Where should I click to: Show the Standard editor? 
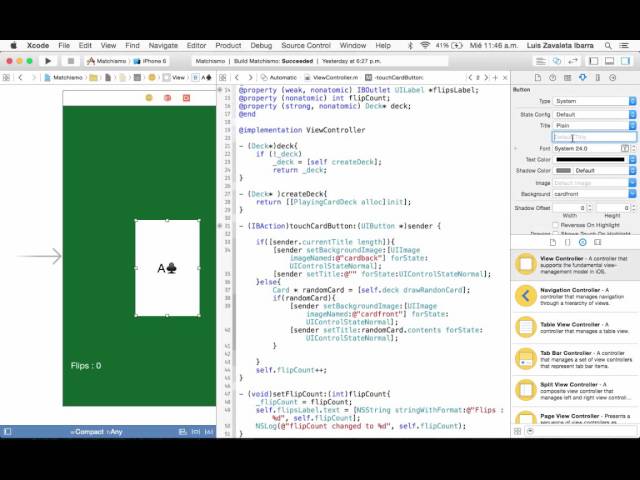pyautogui.click(x=541, y=61)
